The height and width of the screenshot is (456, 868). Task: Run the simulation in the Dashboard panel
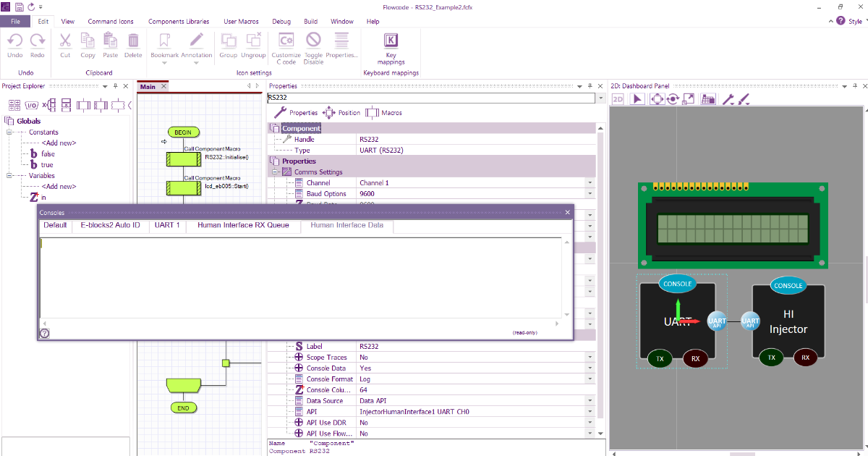pyautogui.click(x=637, y=99)
